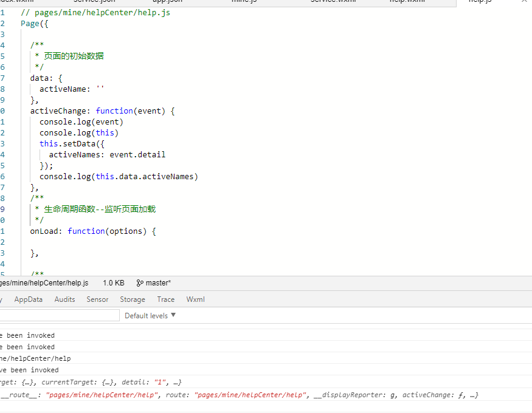Viewport: 532px width, 413px height.
Task: Click the helpCenter/help.js path in status bar
Action: (44, 283)
